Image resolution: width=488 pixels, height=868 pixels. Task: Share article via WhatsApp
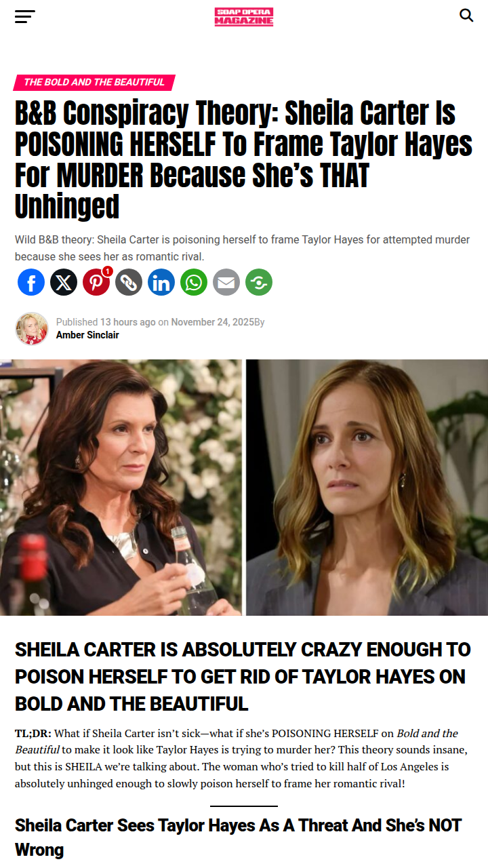[194, 281]
